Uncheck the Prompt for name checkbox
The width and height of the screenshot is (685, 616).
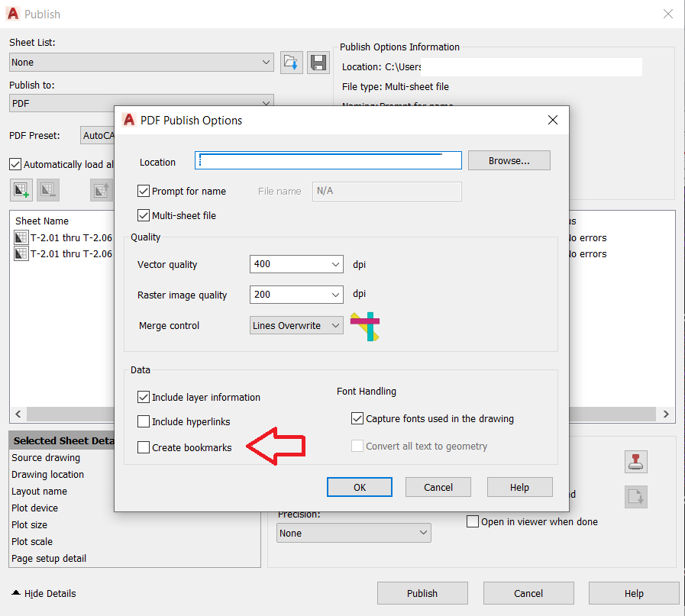(x=144, y=191)
